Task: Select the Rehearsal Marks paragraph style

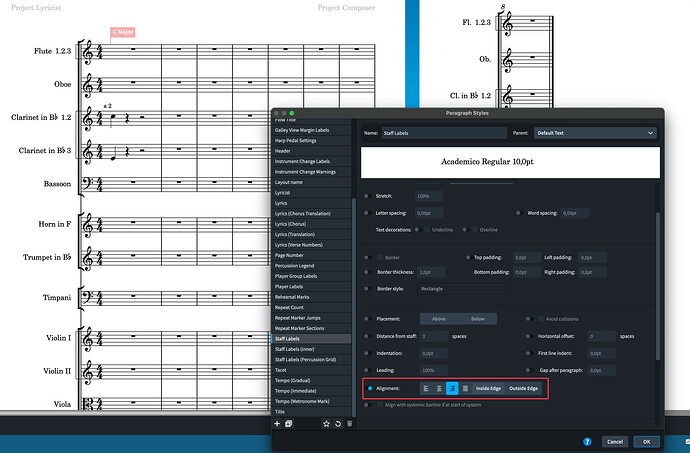Action: click(311, 297)
